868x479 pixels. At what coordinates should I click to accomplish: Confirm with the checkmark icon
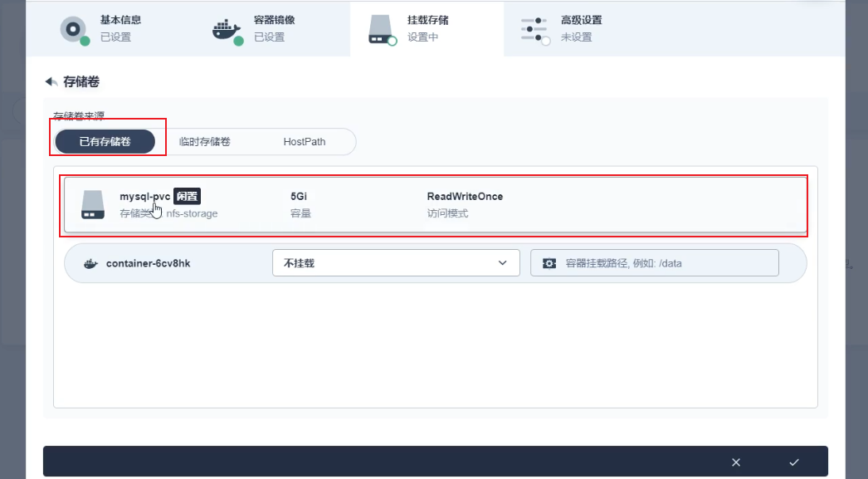[x=794, y=462]
